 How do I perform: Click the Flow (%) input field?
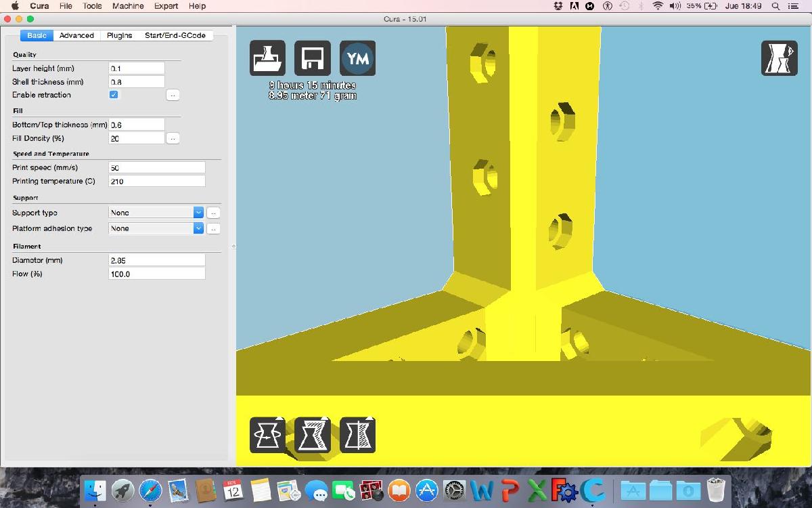pyautogui.click(x=157, y=274)
